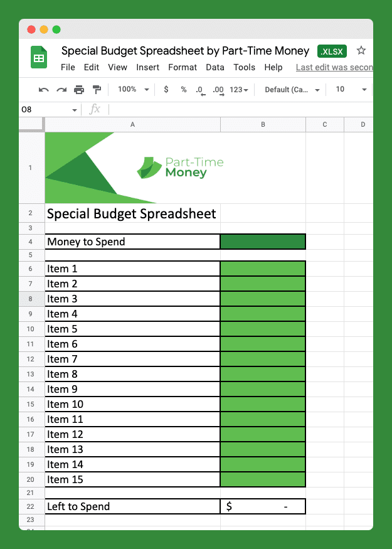
Task: Click the select-all corner box
Action: point(31,125)
